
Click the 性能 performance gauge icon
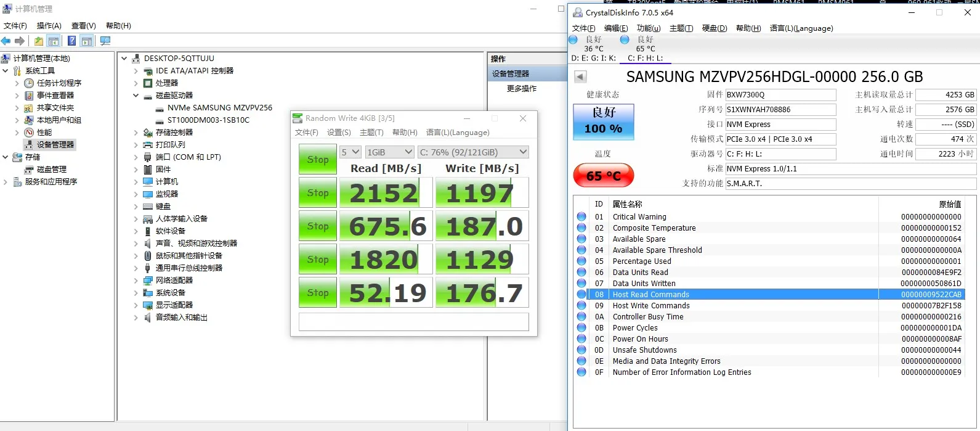(29, 132)
